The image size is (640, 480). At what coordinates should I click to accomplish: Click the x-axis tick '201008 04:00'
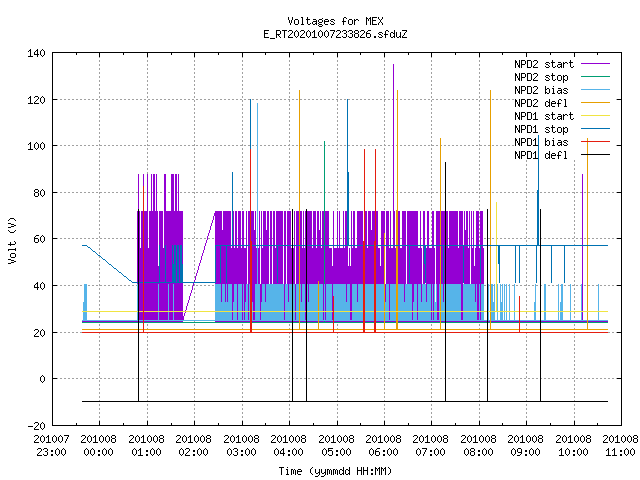[x=288, y=446]
